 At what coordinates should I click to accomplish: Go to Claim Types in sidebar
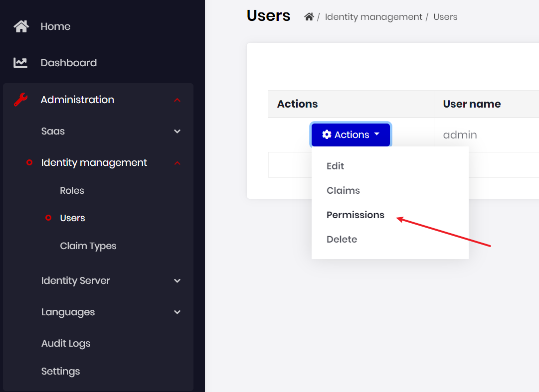pos(88,246)
